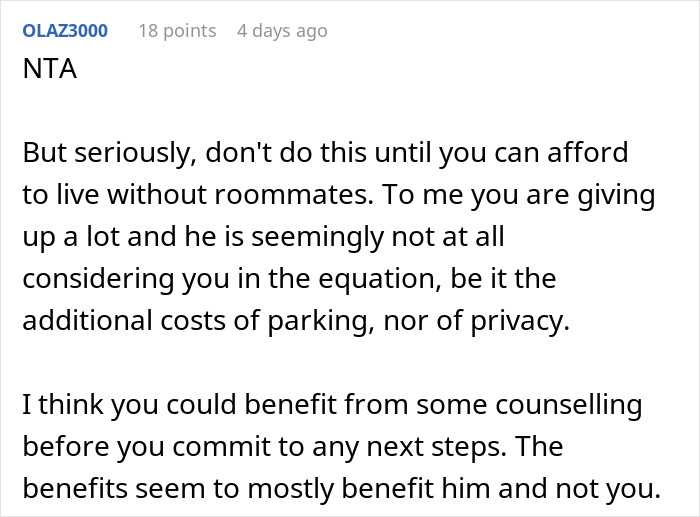Click the last line 'benefits seem to mostly benefit him'
Screen dimensions: 700x517
(342, 489)
